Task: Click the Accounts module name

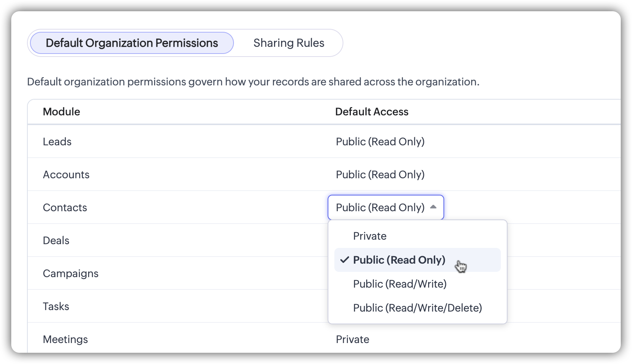Action: click(66, 175)
